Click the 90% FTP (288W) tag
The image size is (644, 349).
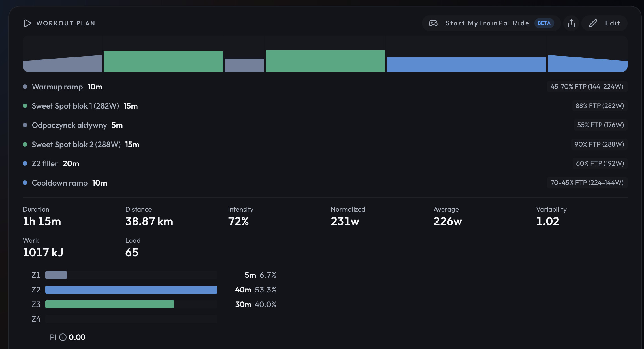click(599, 144)
